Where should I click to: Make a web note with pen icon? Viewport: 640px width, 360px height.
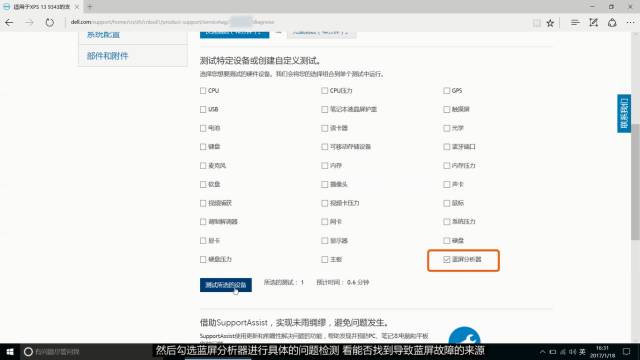pos(593,23)
